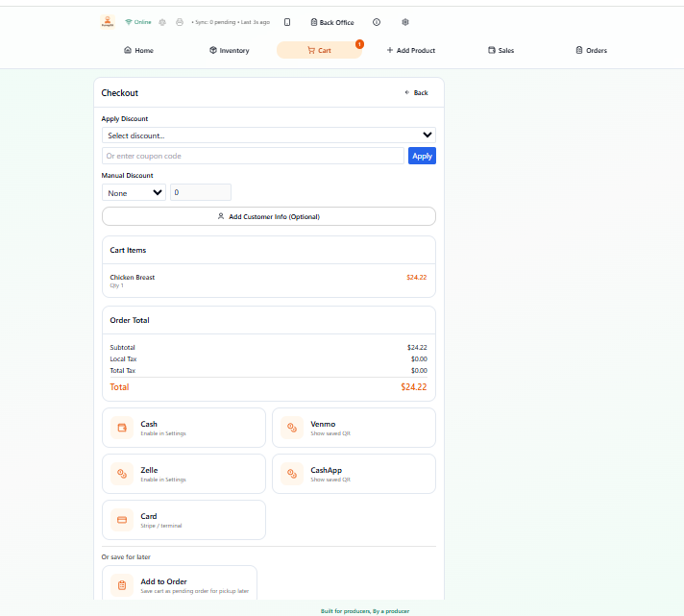
Task: Click Add to Order button
Action: (x=180, y=584)
